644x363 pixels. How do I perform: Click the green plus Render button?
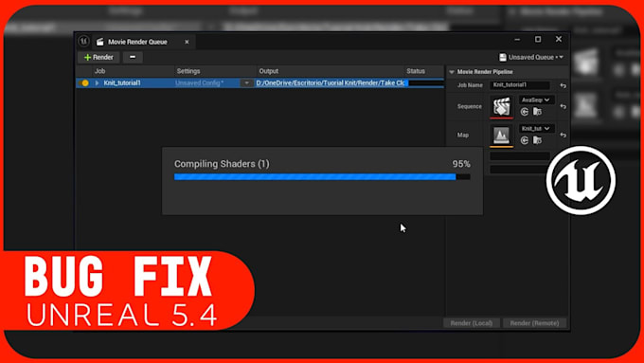point(98,57)
